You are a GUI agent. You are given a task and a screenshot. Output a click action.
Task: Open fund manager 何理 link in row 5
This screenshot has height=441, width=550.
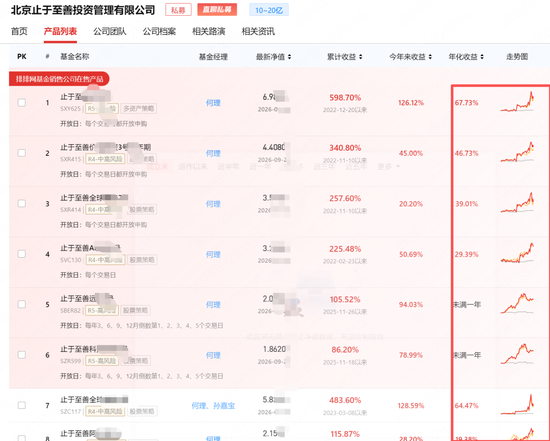tap(213, 305)
